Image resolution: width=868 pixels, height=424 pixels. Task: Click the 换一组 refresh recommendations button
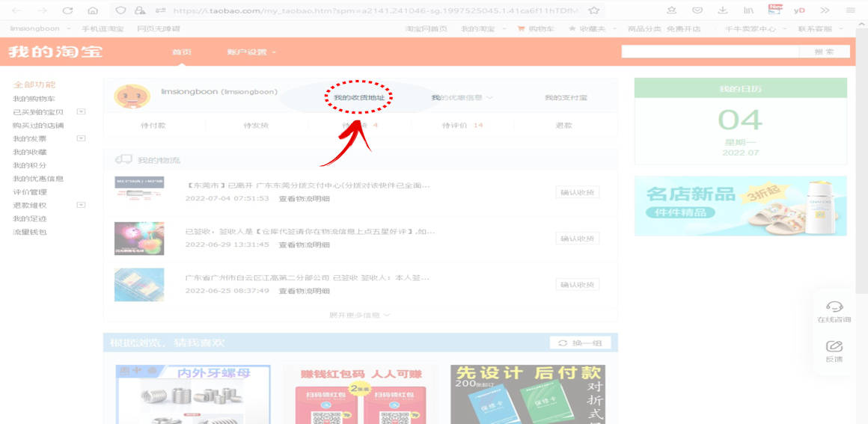[x=580, y=343]
